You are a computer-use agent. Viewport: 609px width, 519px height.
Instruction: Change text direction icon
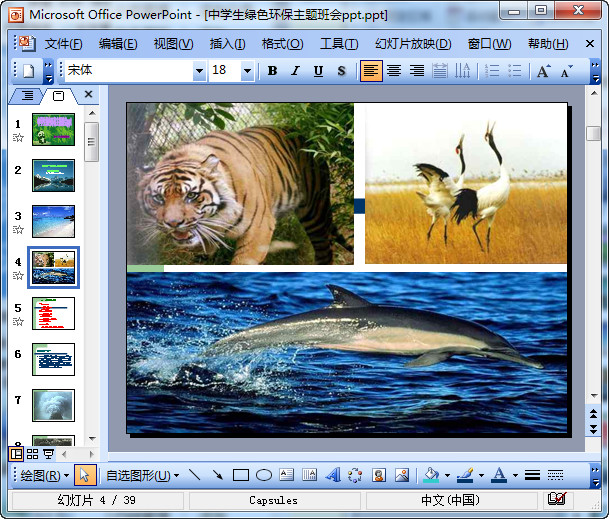(463, 71)
